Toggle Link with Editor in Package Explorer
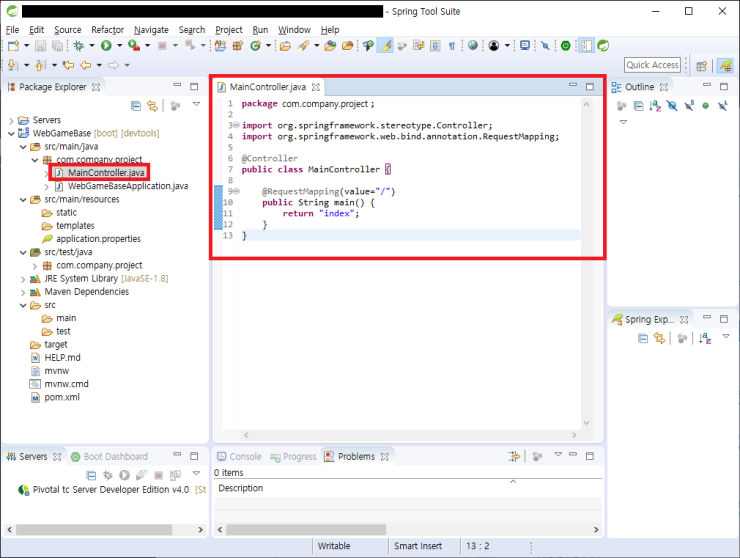Viewport: 740px width, 558px height. (152, 105)
